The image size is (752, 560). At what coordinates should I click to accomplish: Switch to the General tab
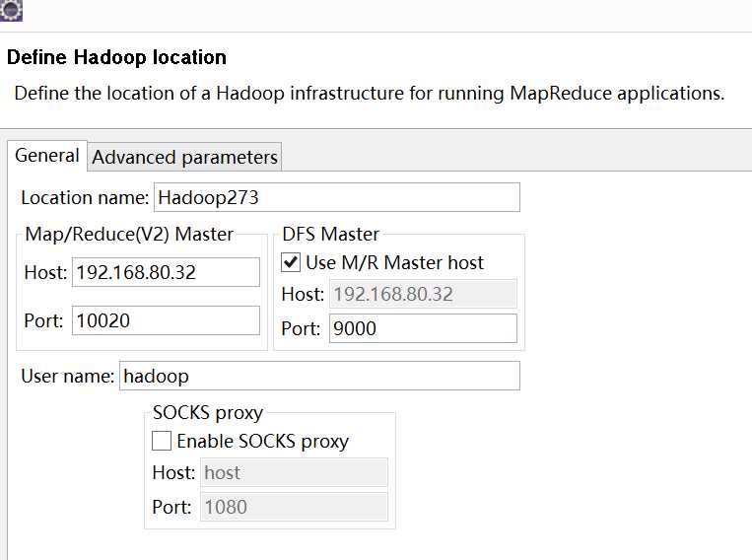coord(47,156)
